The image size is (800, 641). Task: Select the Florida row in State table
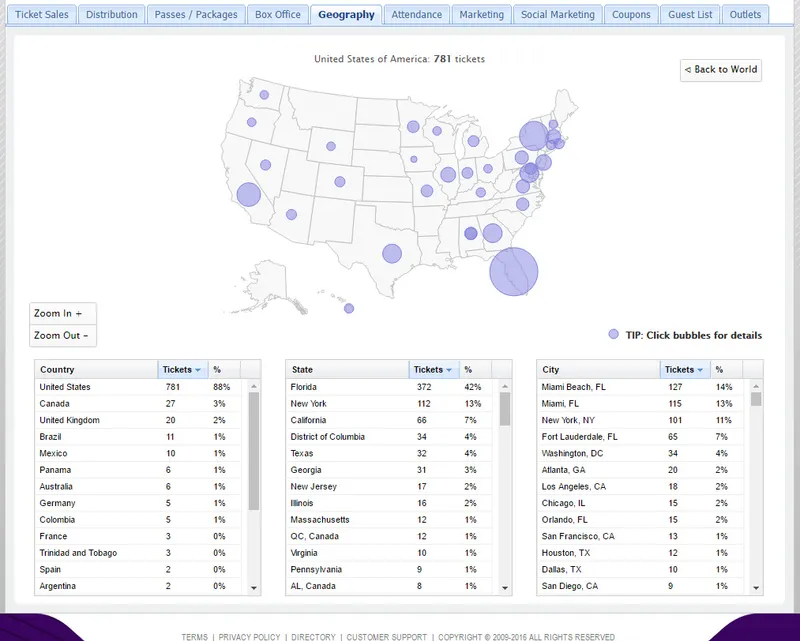(389, 387)
